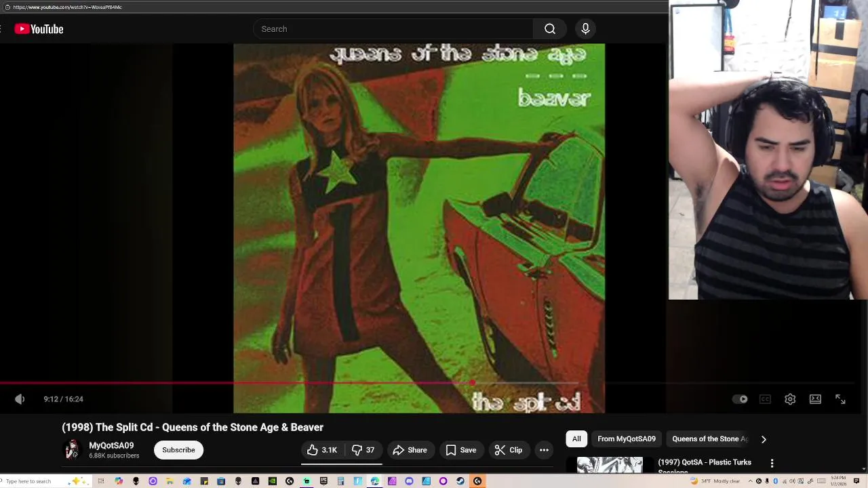
Task: Open the highlighted Logitech G Hub taskbar icon
Action: [477, 481]
